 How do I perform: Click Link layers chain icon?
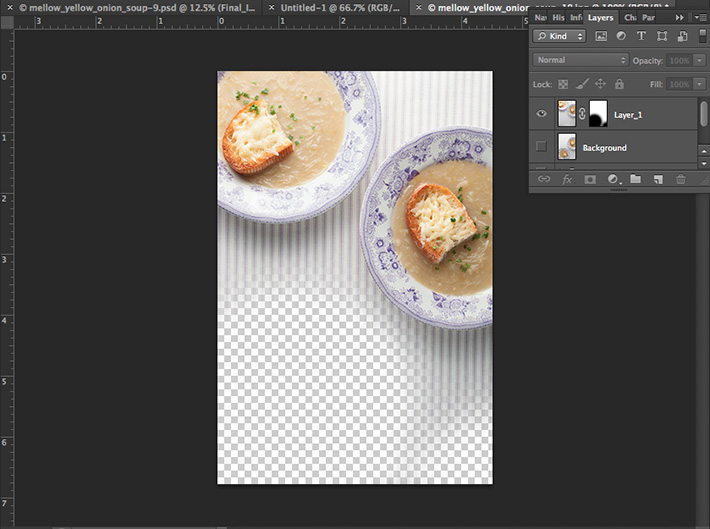point(544,179)
